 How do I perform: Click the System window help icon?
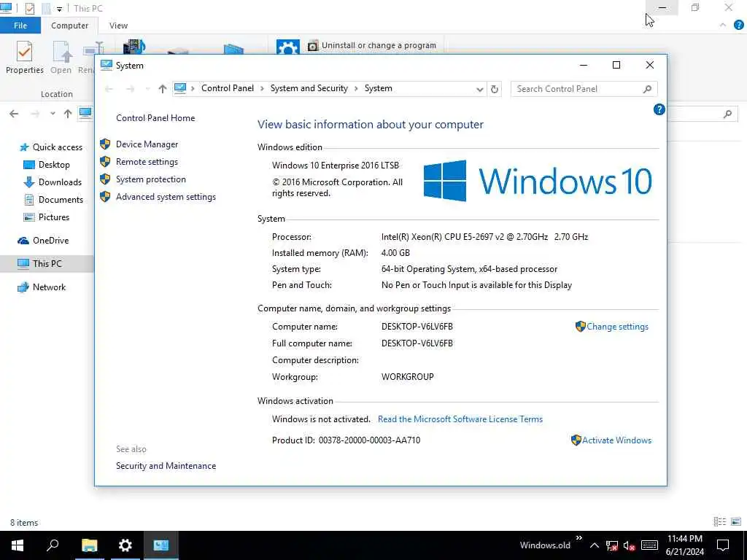[659, 110]
